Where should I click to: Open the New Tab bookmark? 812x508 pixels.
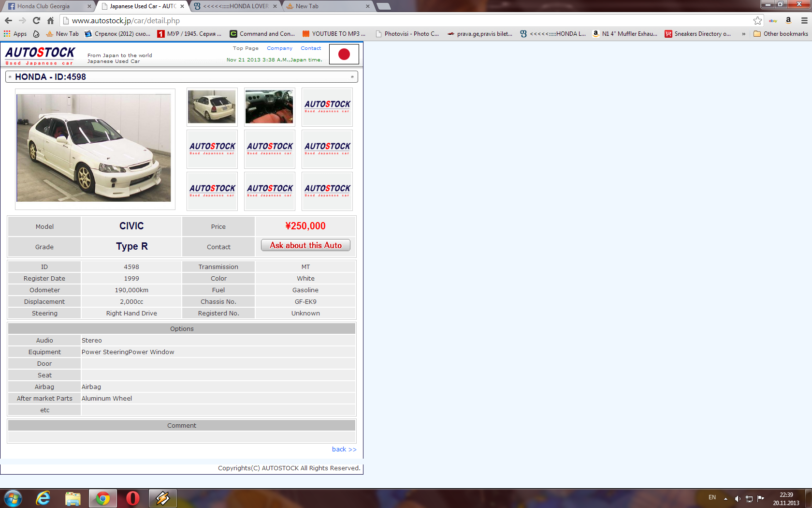(62, 34)
